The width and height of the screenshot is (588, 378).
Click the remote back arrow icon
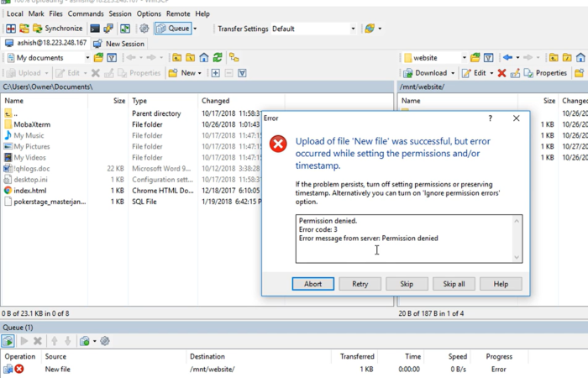pyautogui.click(x=507, y=57)
